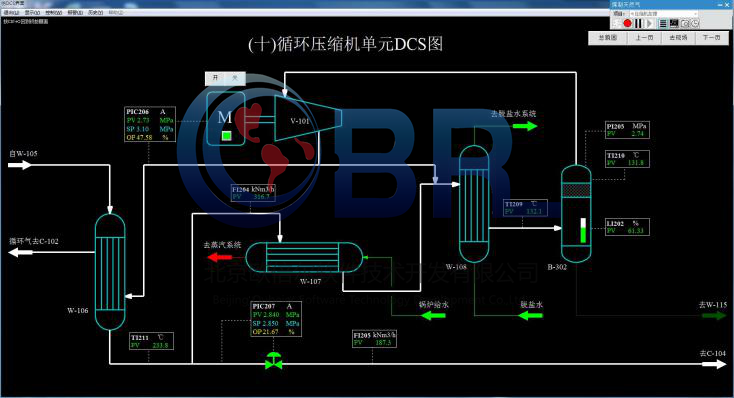Click the faded first icon left of record
The image size is (734, 398).
617,23
